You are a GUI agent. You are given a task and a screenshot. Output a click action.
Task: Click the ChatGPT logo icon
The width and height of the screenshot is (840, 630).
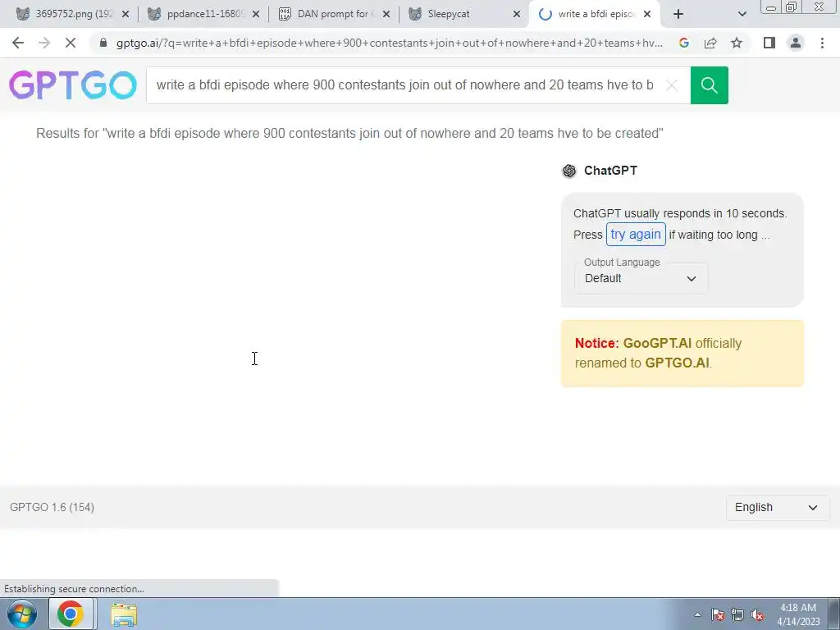click(569, 171)
